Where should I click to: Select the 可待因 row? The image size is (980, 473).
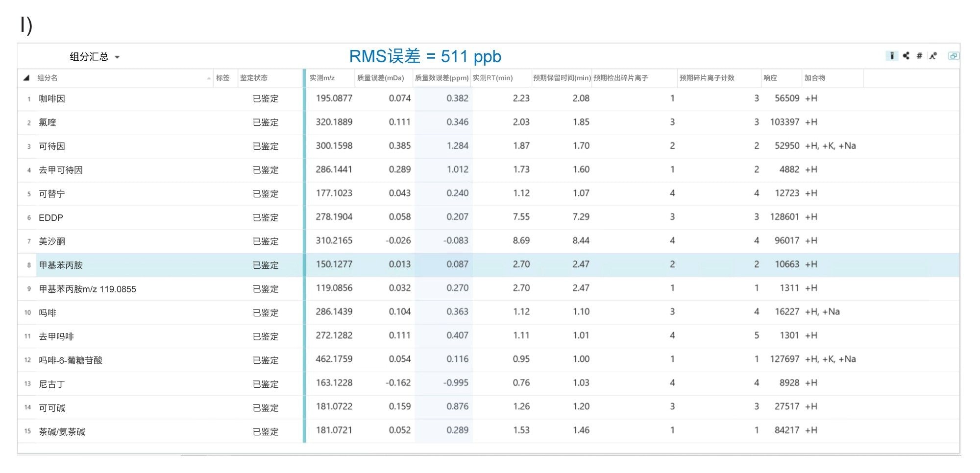tap(489, 146)
